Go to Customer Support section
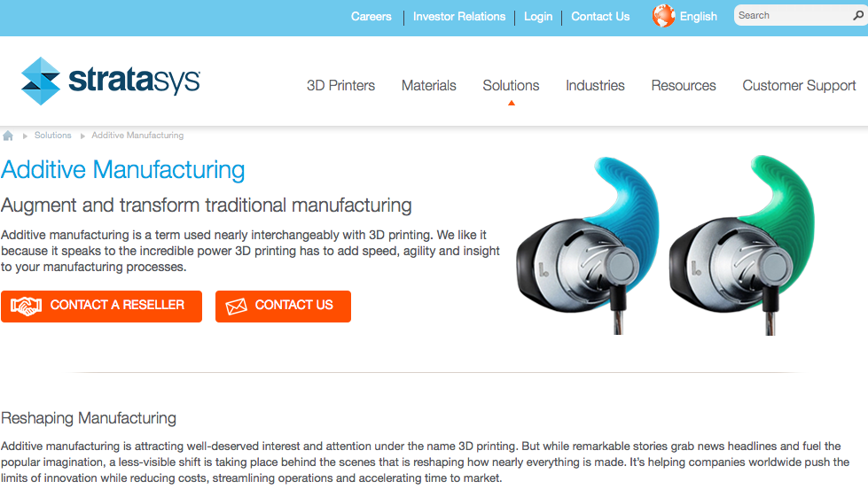Screen dimensions: 868x497 800,86
